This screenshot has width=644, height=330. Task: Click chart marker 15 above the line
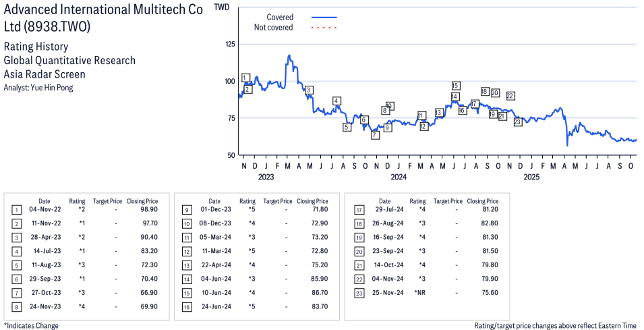(456, 86)
